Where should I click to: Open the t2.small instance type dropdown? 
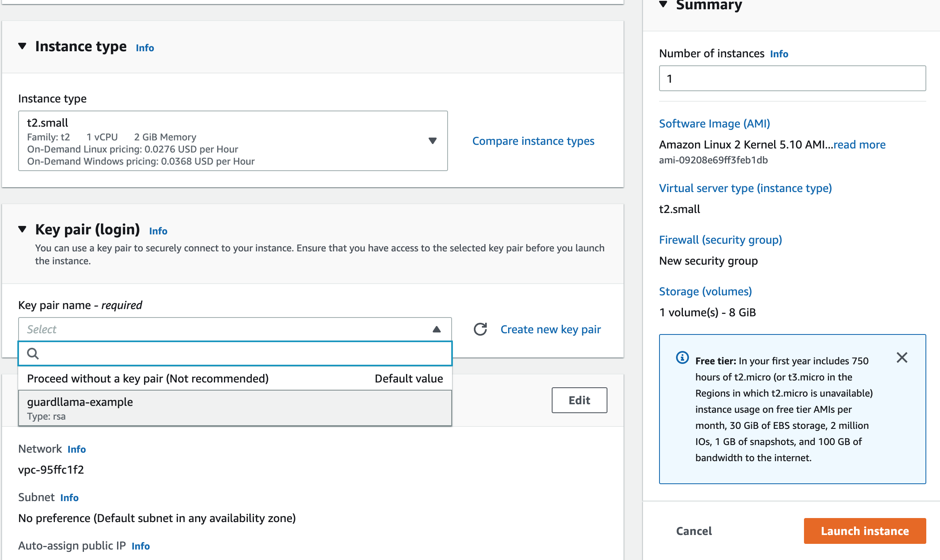coord(432,141)
